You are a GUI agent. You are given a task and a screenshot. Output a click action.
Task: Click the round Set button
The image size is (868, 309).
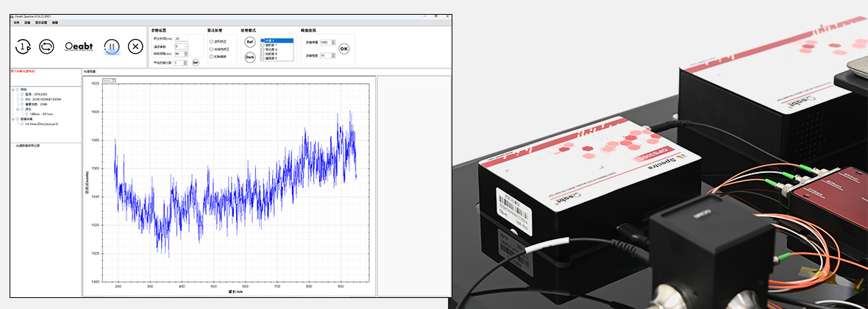click(x=196, y=63)
